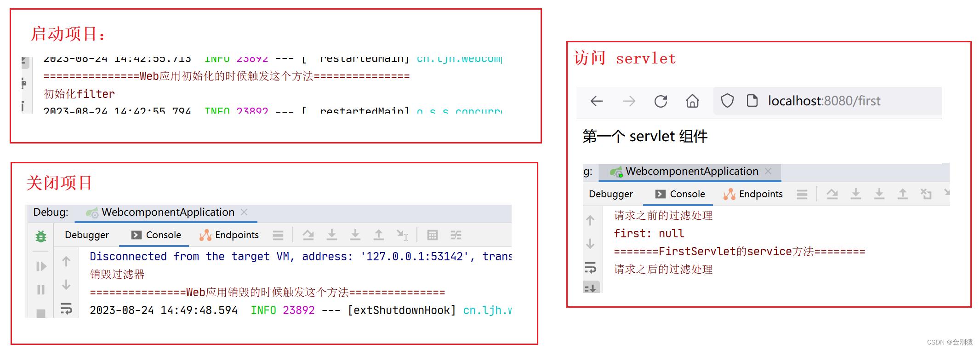Click the 'Web应用初始化的时候触发这个方法' console line
The image size is (980, 350).
click(226, 76)
